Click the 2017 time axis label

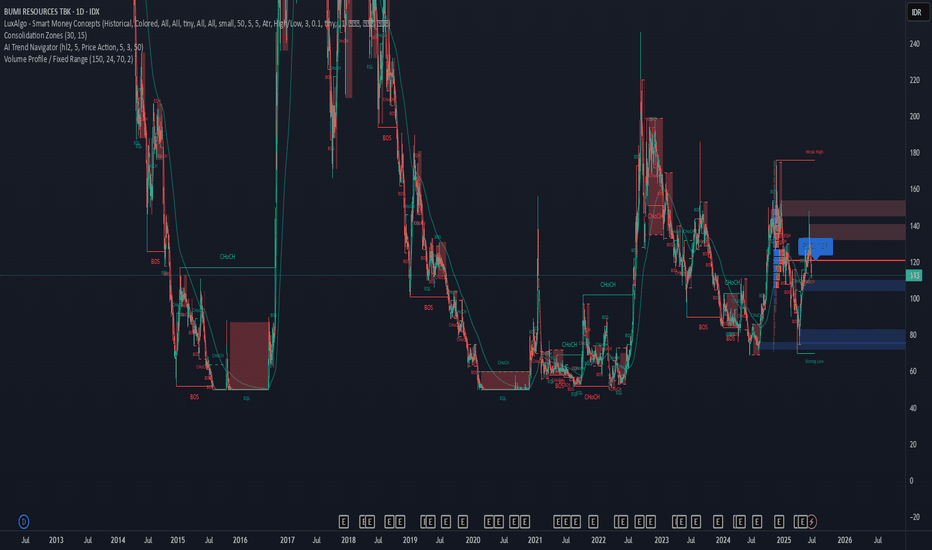[287, 540]
